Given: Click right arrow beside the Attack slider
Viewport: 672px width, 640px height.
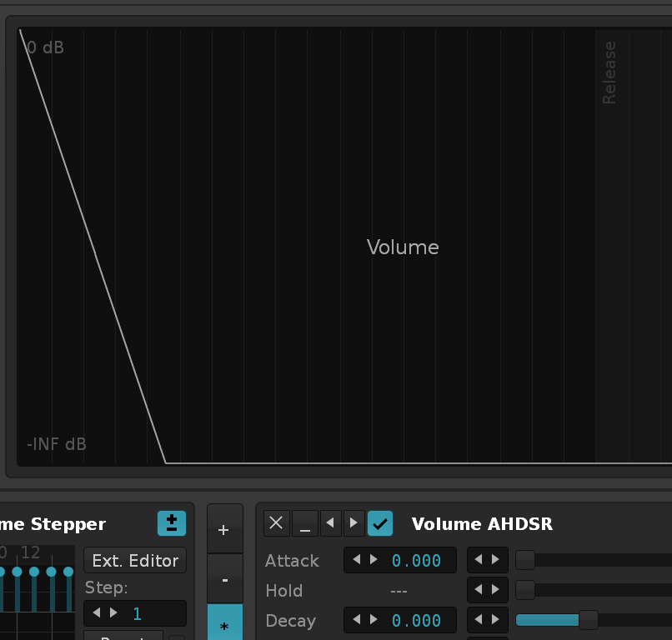Looking at the screenshot, I should 496,559.
